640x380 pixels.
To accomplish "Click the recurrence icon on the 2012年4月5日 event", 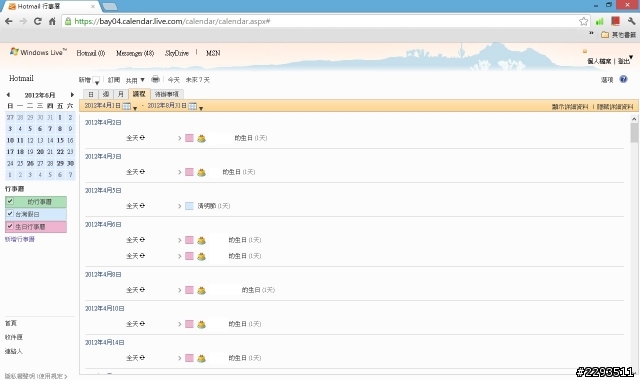I will pos(142,206).
